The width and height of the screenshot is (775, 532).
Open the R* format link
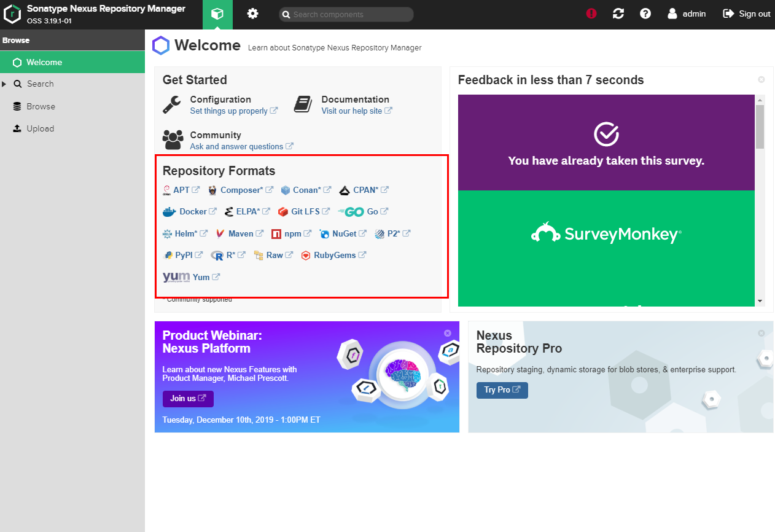(236, 255)
